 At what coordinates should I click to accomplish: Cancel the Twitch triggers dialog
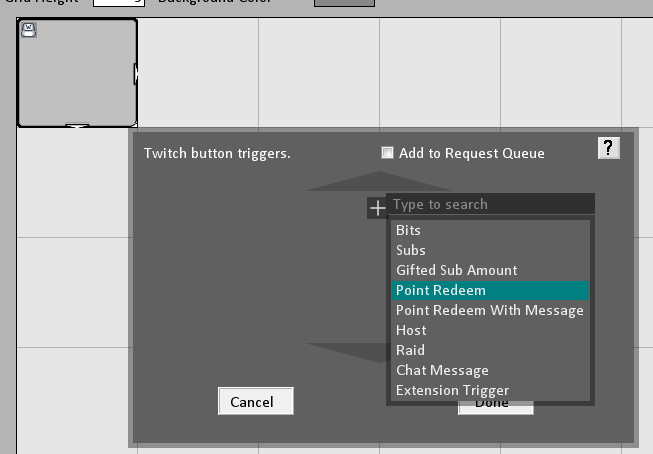(256, 401)
